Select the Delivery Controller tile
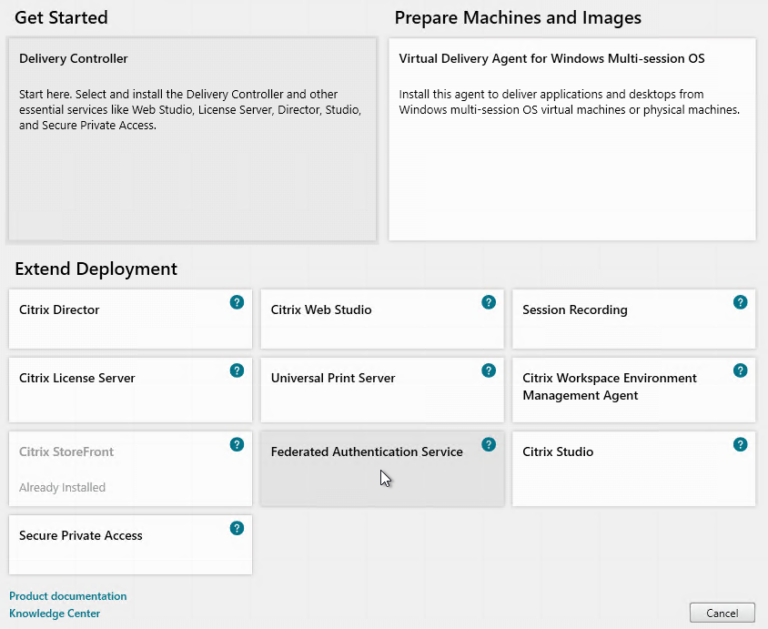The image size is (768, 629). tap(192, 140)
